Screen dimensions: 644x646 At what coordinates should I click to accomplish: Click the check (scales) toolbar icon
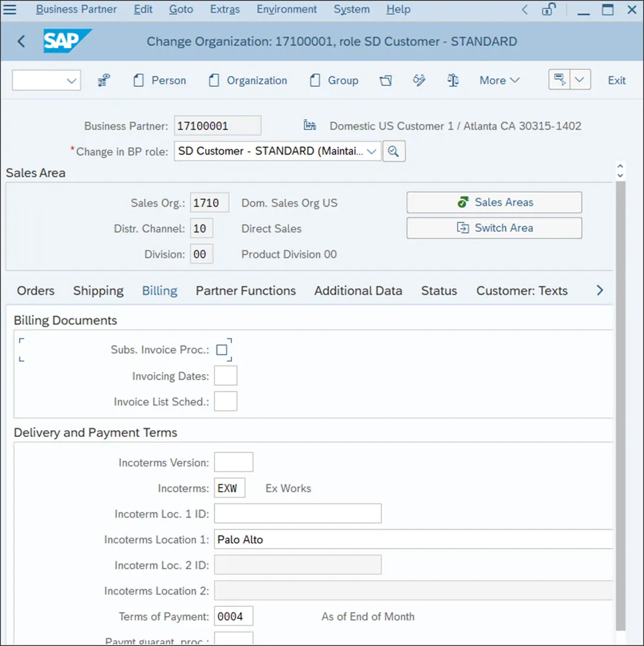[453, 80]
